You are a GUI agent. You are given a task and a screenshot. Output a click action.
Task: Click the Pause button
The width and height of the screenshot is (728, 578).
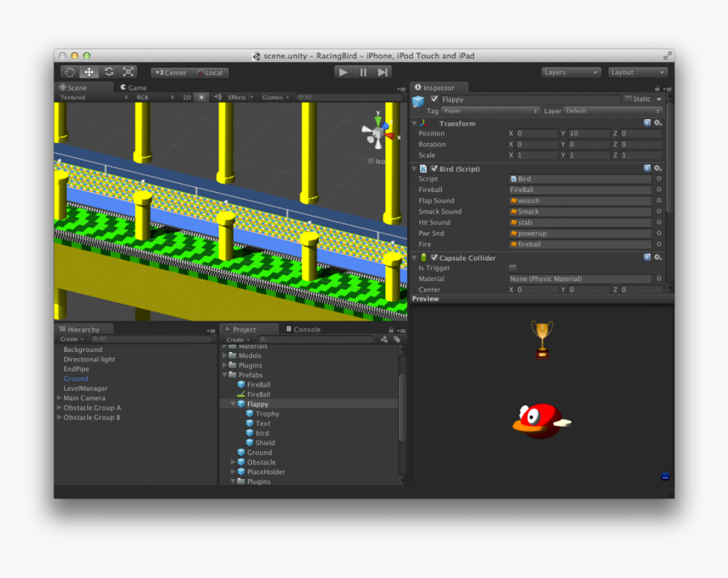coord(363,73)
